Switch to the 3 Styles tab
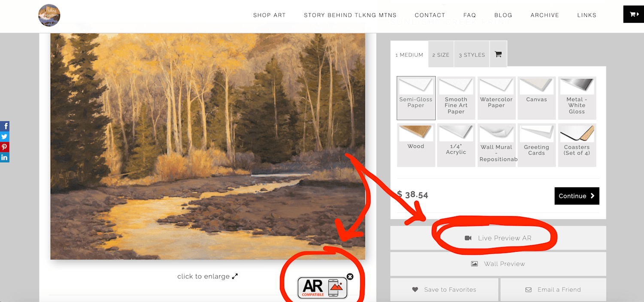 coord(471,55)
